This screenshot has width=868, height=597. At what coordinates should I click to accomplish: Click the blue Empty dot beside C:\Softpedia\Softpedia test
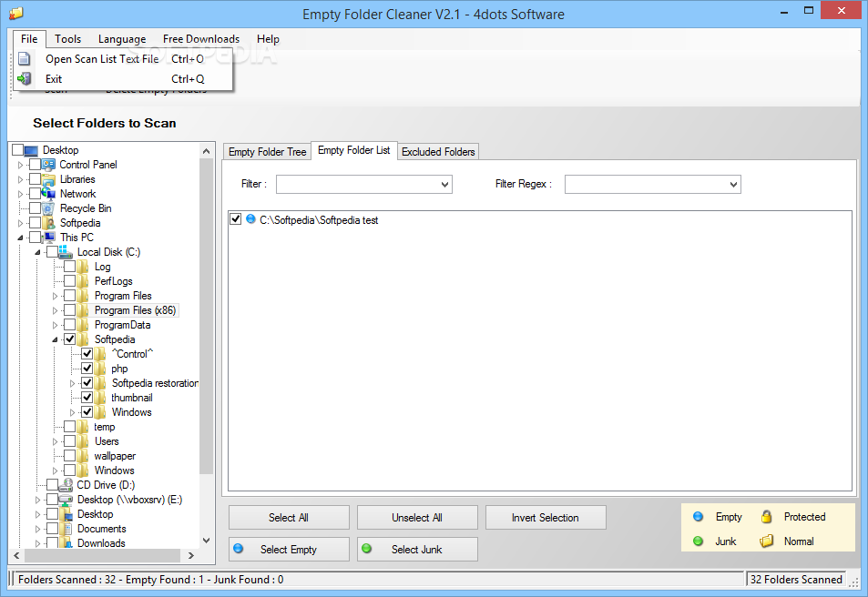coord(250,219)
